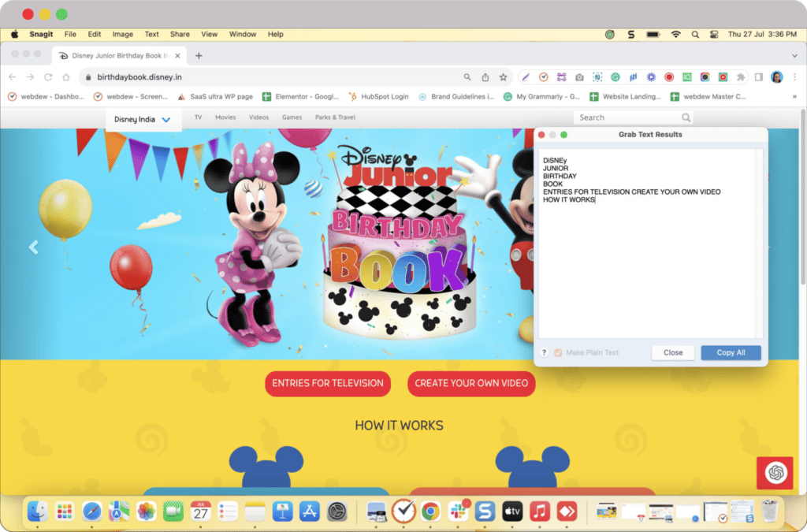Click the CREATE YOUR OWN VIDEO button
Viewport: 807px width, 532px height.
click(471, 384)
